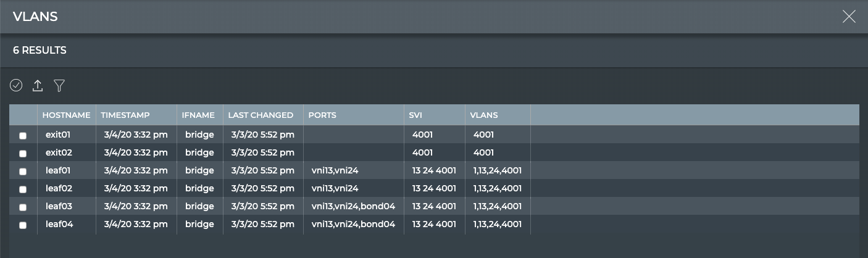The width and height of the screenshot is (868, 258).
Task: Close the VLANS panel
Action: click(x=849, y=17)
